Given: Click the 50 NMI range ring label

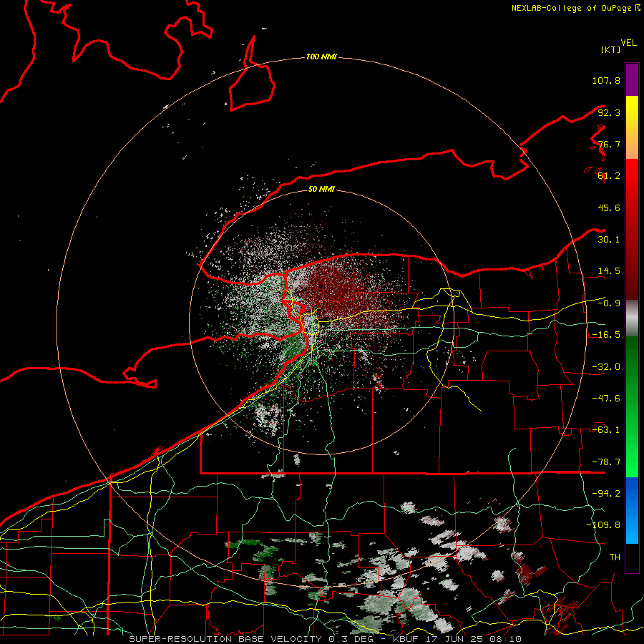Looking at the screenshot, I should [x=321, y=189].
